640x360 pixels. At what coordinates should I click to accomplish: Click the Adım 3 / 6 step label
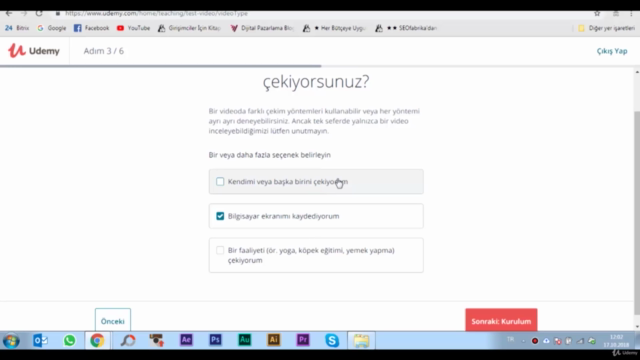[104, 51]
